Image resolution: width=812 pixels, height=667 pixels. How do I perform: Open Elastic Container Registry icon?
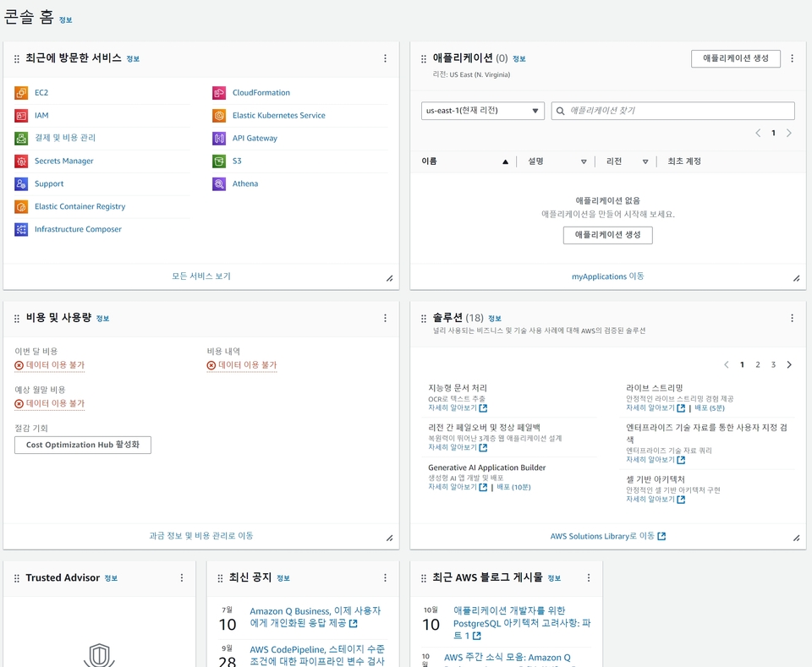click(x=21, y=206)
